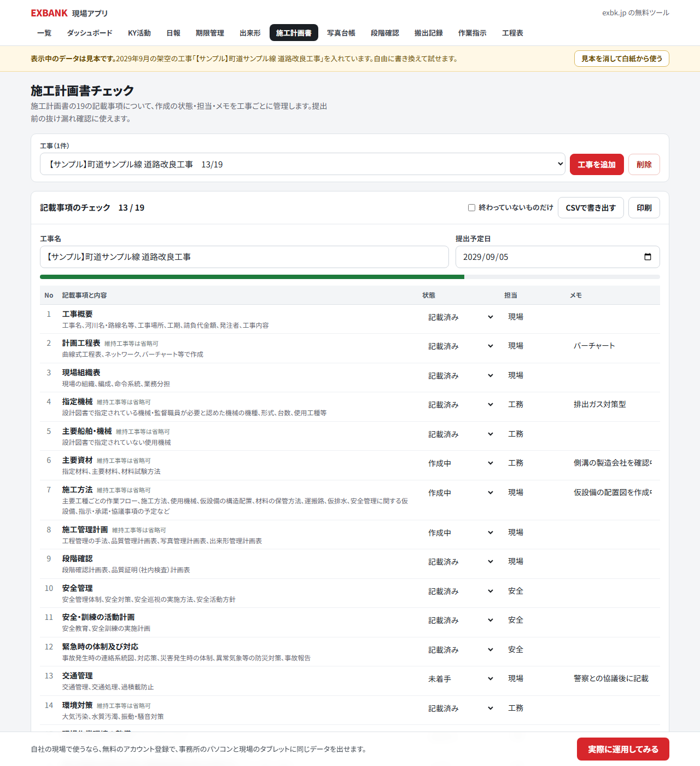This screenshot has height=766, width=700.
Task: Click the 印刷 button
Action: (644, 208)
